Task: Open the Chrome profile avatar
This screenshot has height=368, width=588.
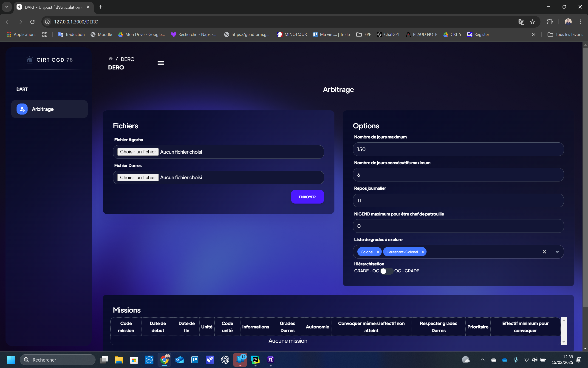Action: (568, 22)
